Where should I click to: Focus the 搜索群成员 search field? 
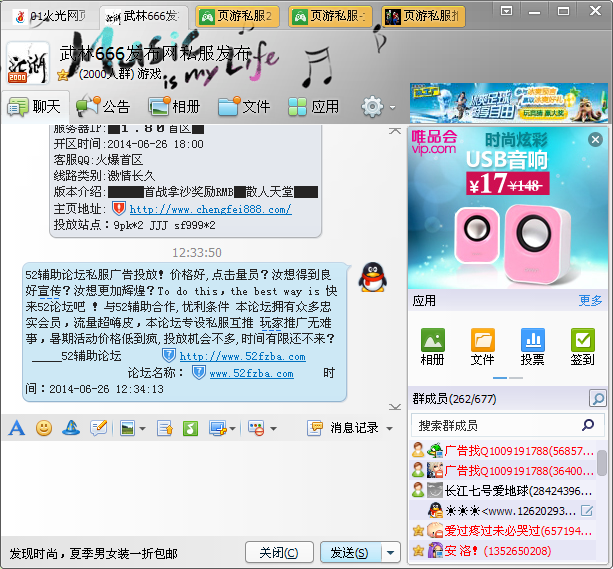[507, 425]
